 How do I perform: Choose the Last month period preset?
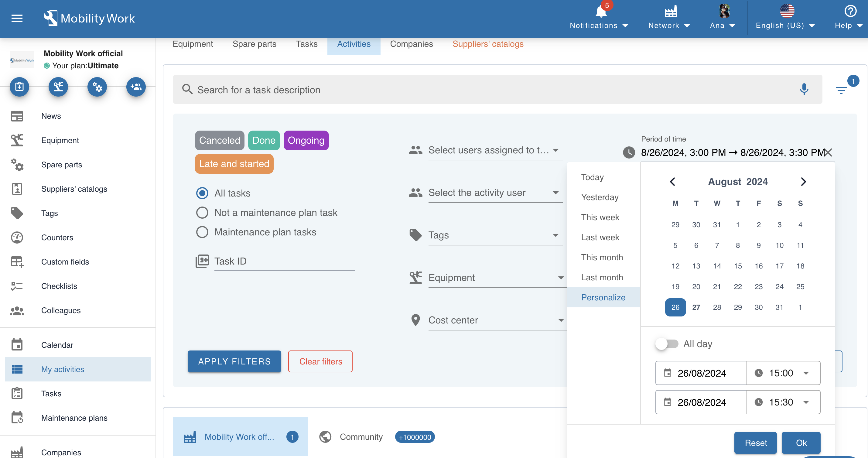pos(603,277)
